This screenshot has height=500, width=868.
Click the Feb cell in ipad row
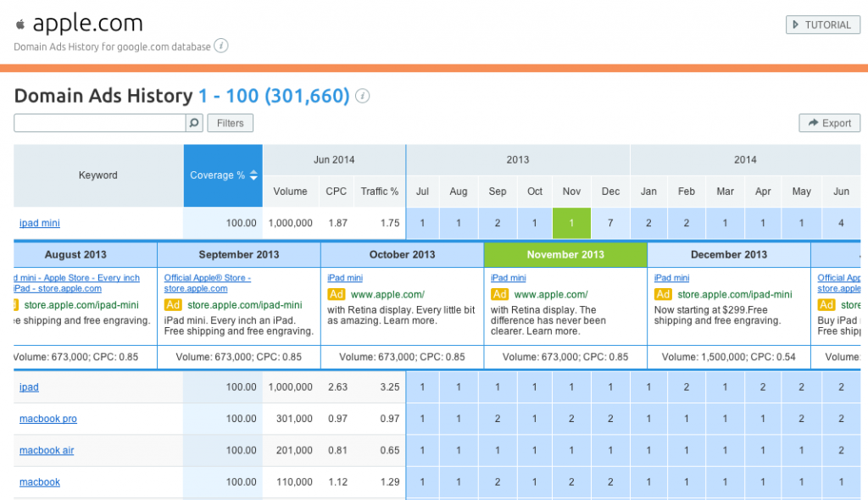tap(687, 387)
